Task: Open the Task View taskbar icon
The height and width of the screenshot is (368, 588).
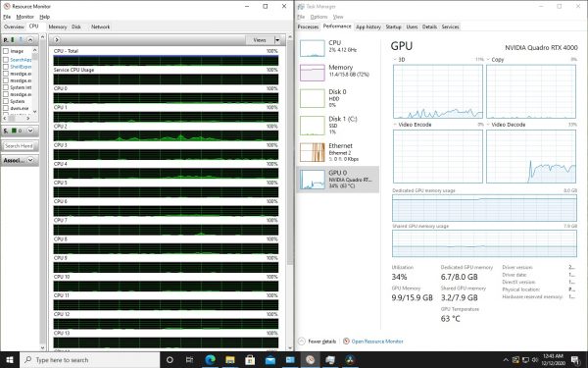Action: click(189, 360)
